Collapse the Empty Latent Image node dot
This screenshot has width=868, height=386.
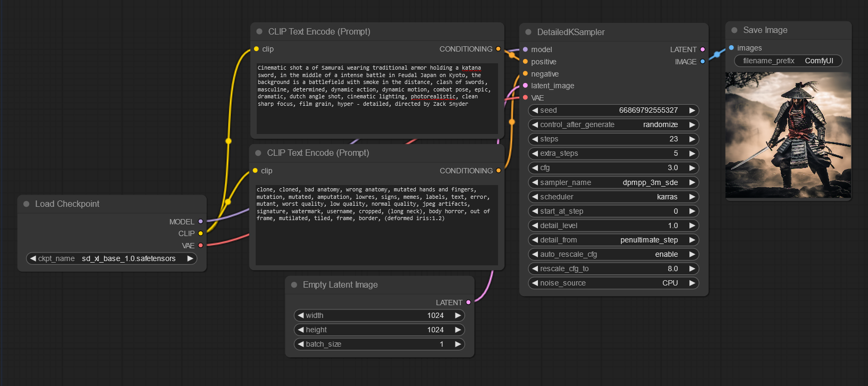pos(294,285)
